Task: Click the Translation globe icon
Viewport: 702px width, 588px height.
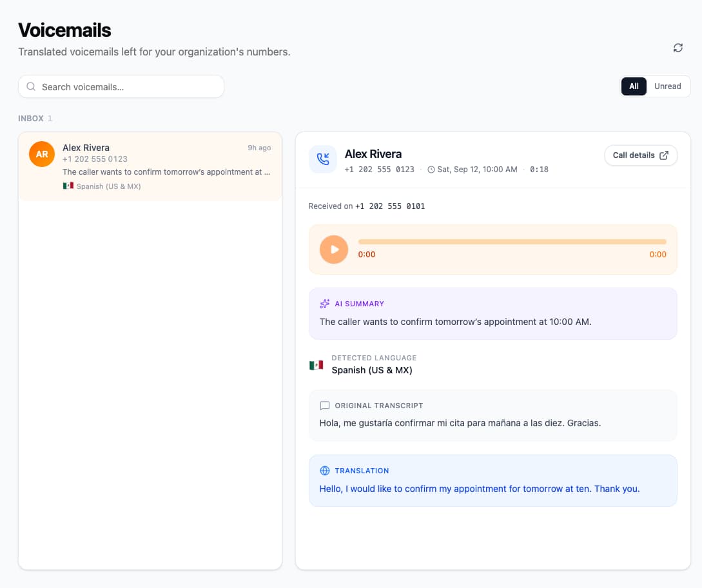Action: coord(325,471)
